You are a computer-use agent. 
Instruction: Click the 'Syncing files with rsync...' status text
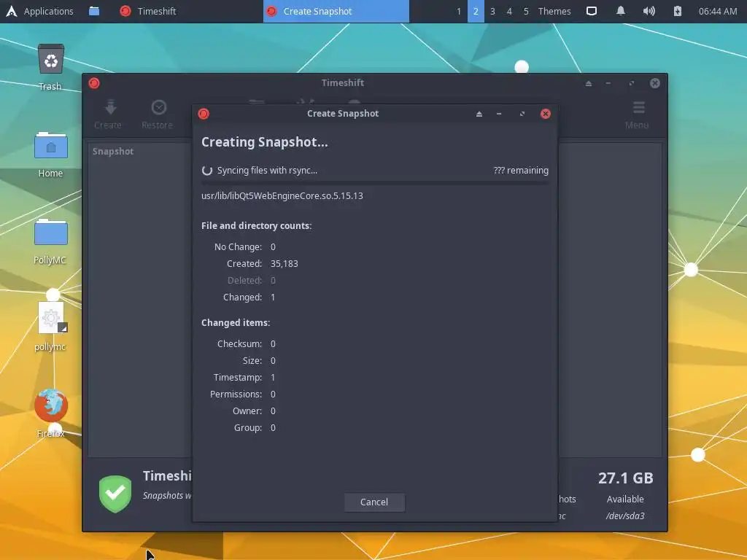267,171
